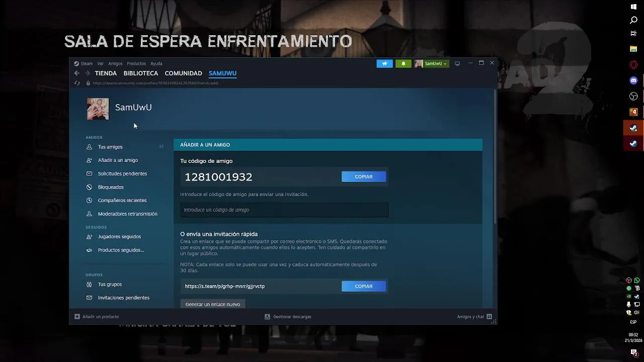644x362 pixels.
Task: Copy the friend code 1281001932
Action: (364, 176)
